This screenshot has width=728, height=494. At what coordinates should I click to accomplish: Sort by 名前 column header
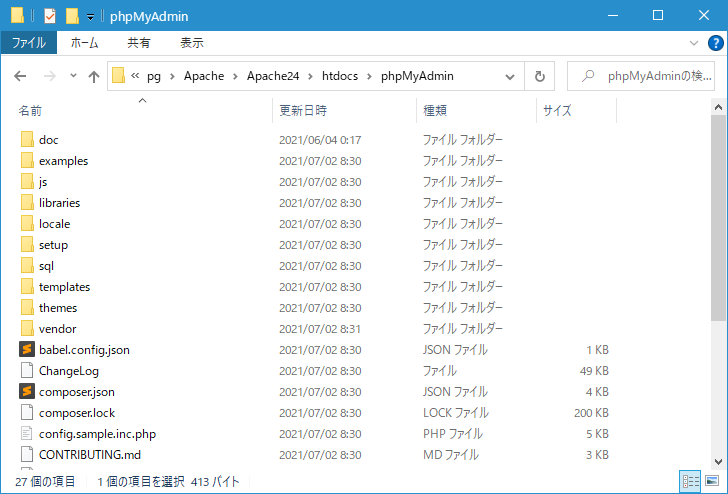point(143,110)
